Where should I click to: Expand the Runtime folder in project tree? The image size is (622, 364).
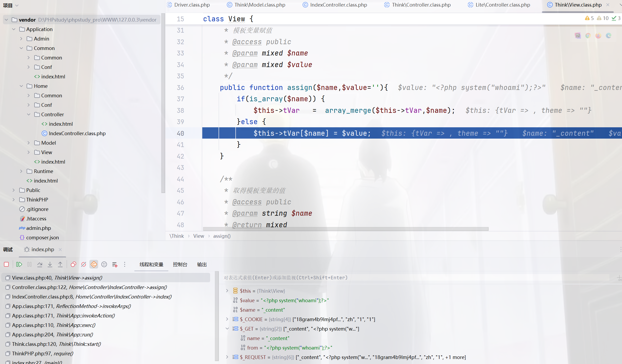[x=21, y=171]
